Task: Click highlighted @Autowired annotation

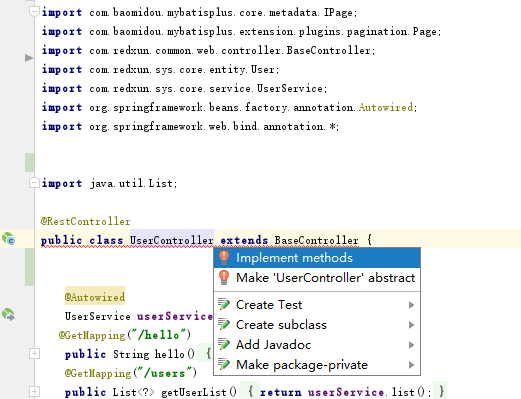Action: [95, 297]
